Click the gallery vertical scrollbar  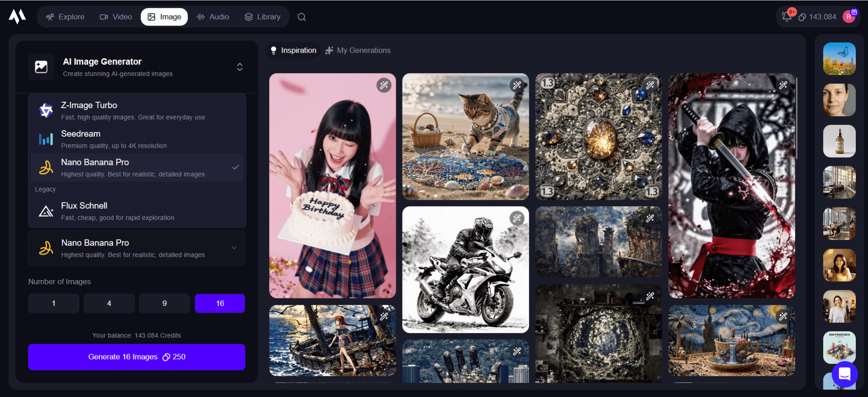[797, 118]
